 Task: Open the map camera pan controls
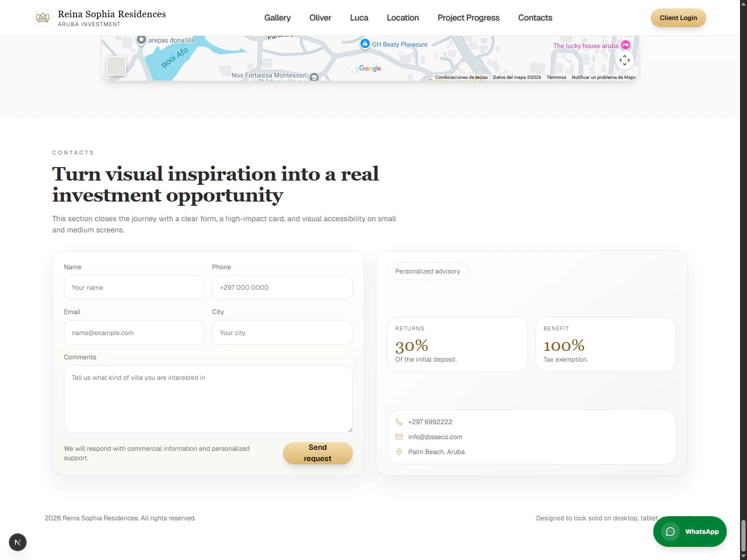click(x=625, y=60)
